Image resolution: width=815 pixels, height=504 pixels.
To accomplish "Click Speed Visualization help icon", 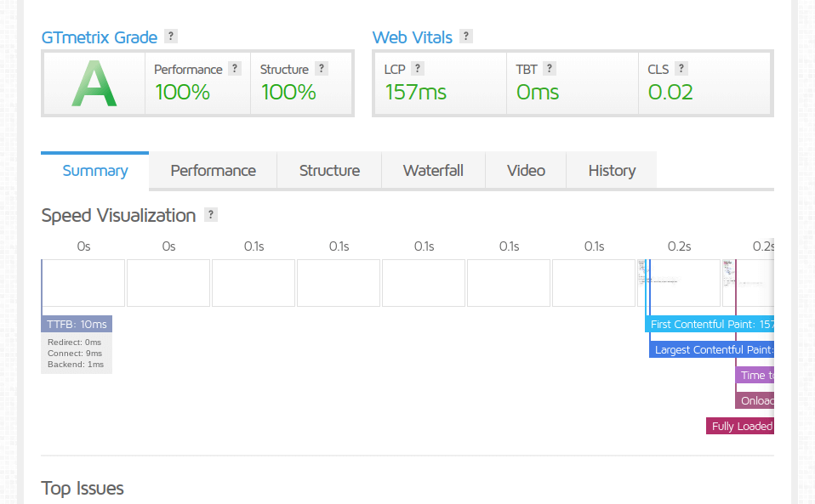I will [211, 214].
